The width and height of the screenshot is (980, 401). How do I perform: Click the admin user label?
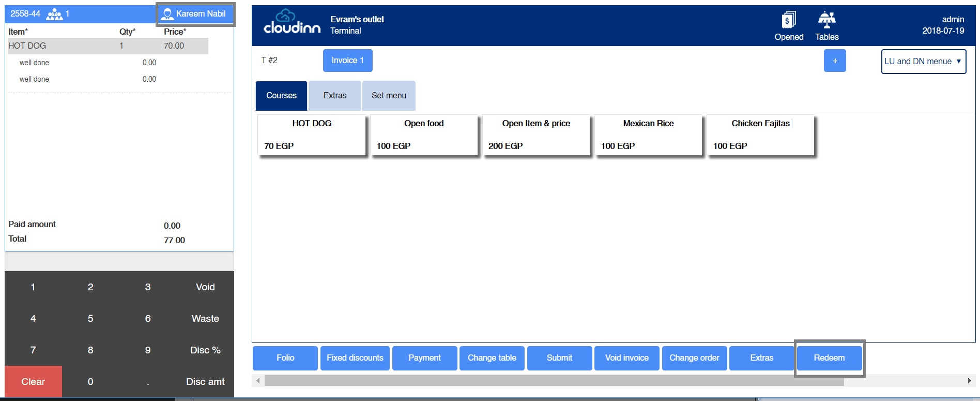(953, 19)
